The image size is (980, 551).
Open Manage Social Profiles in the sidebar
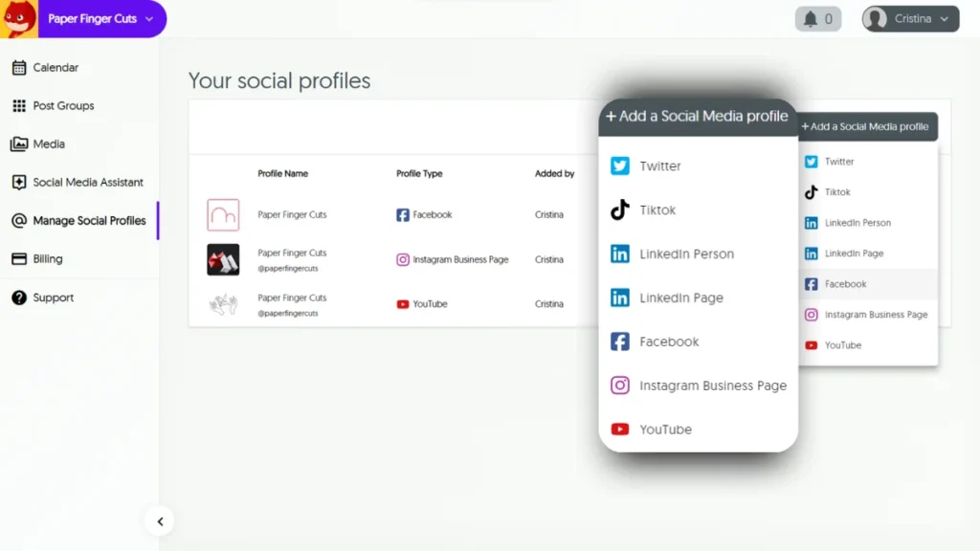click(x=89, y=221)
